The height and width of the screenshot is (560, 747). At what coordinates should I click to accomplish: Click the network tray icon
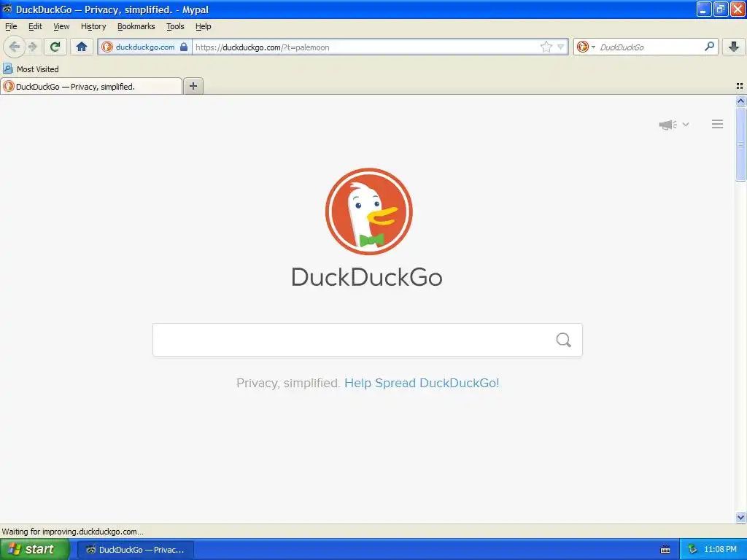coord(692,550)
